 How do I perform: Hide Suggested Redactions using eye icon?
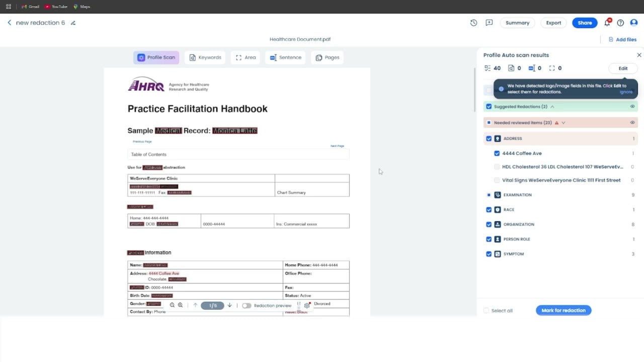pyautogui.click(x=632, y=107)
